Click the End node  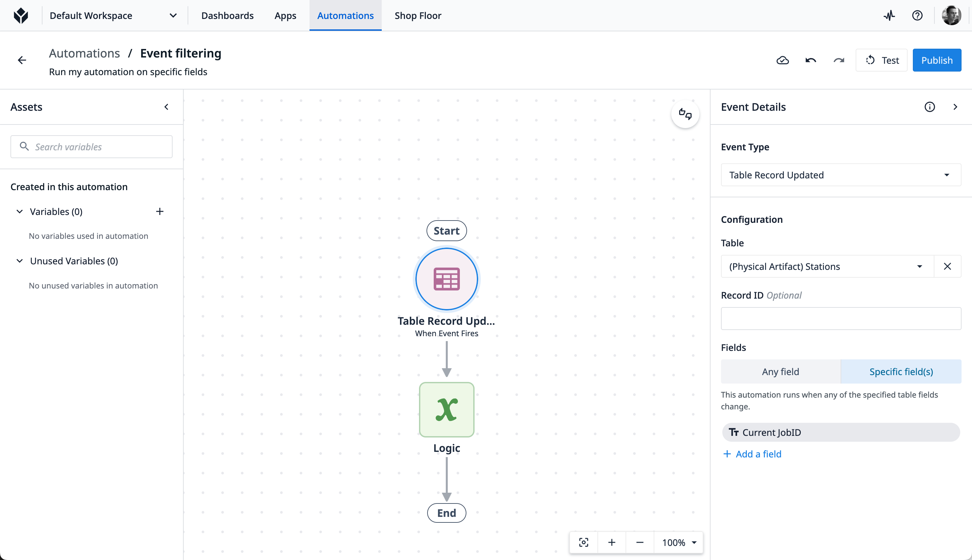(446, 513)
